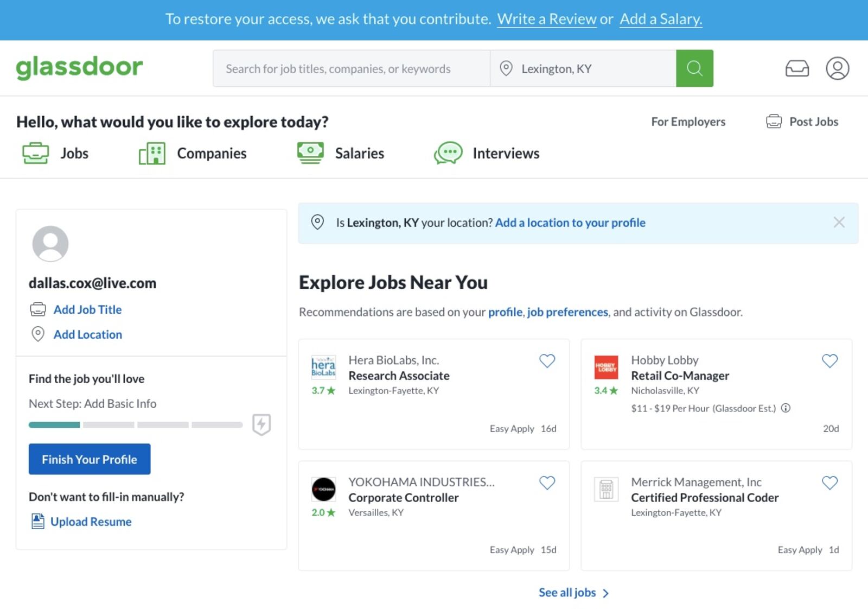Open the Research Associate job title
This screenshot has height=609, width=868.
[x=399, y=376]
